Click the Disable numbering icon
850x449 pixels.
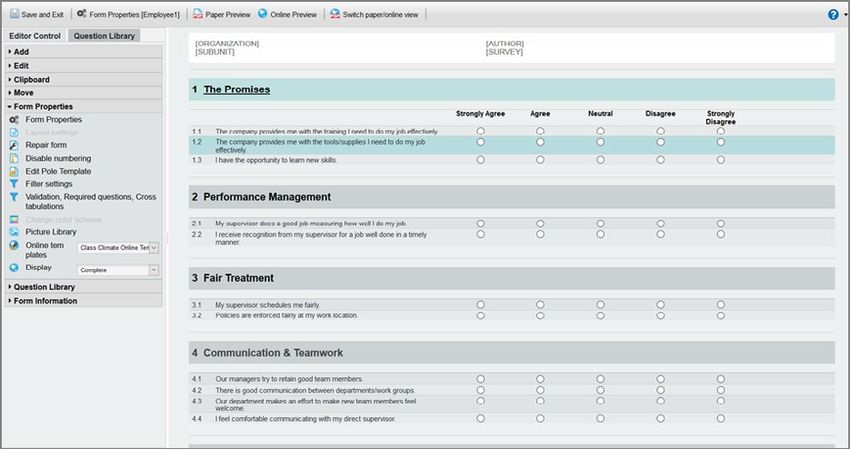[x=14, y=158]
